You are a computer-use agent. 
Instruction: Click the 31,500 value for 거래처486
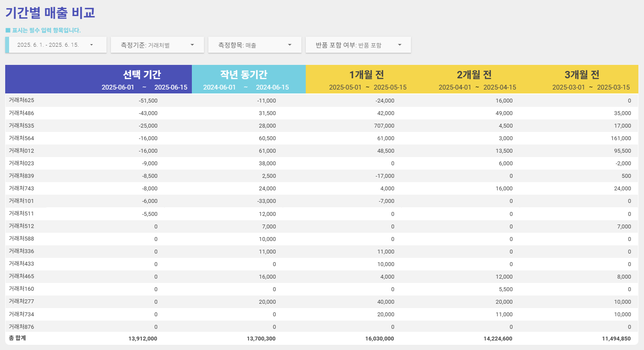pos(268,113)
